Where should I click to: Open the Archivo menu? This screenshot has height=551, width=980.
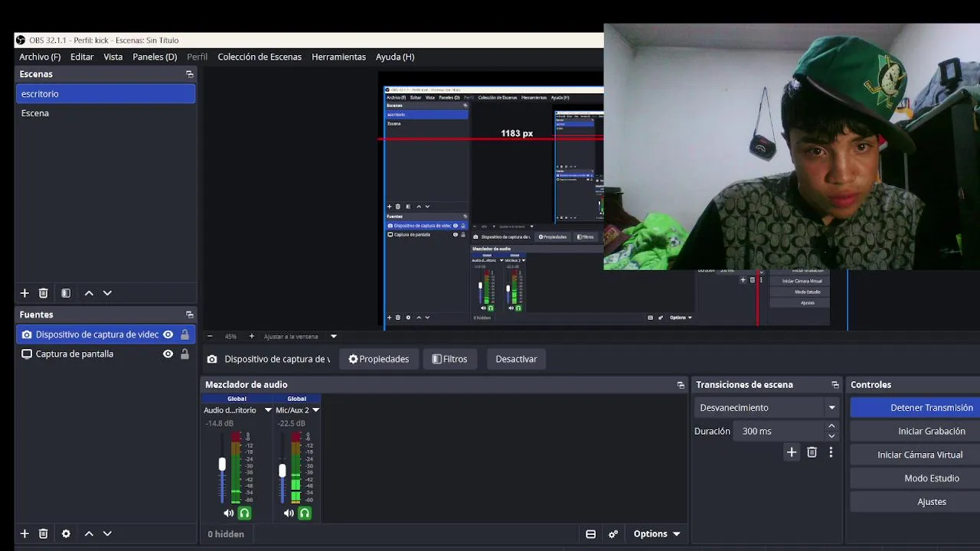point(40,57)
